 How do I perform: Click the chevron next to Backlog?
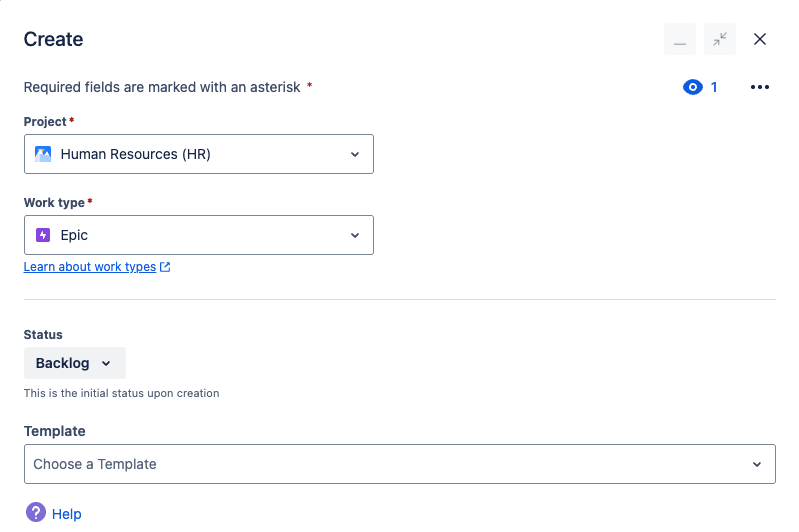pyautogui.click(x=106, y=363)
